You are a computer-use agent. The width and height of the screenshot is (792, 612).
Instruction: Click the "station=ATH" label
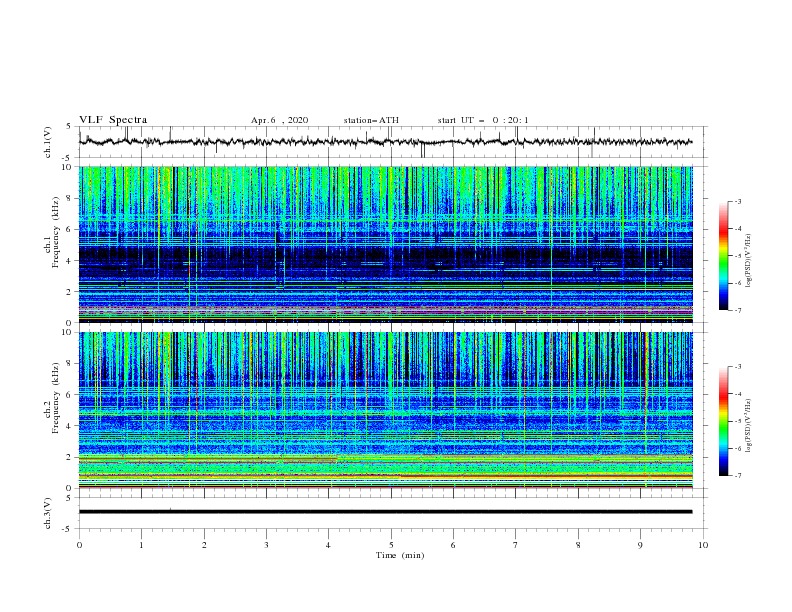pos(371,120)
